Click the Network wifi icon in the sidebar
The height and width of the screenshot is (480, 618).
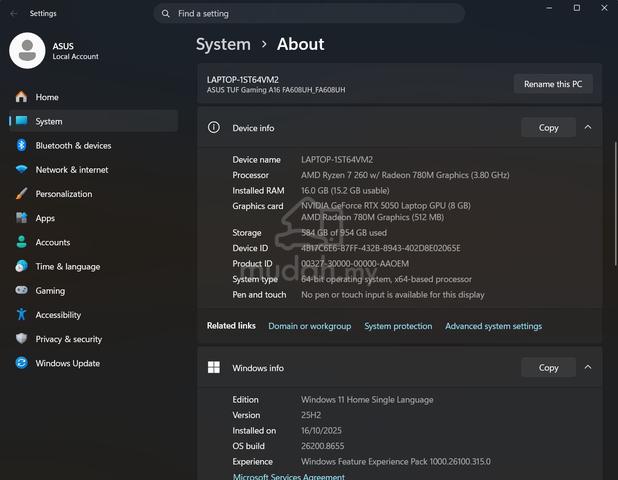tap(21, 169)
